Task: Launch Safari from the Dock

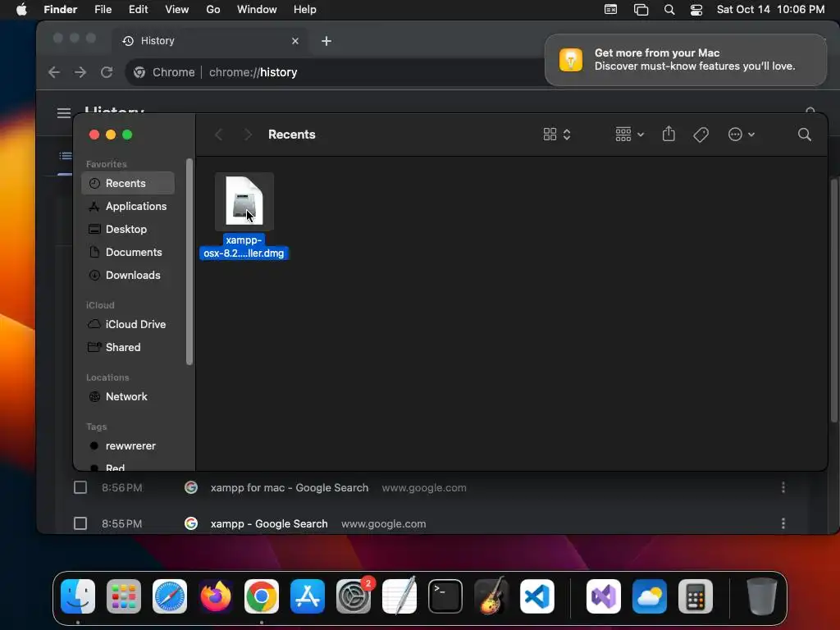Action: 170,596
